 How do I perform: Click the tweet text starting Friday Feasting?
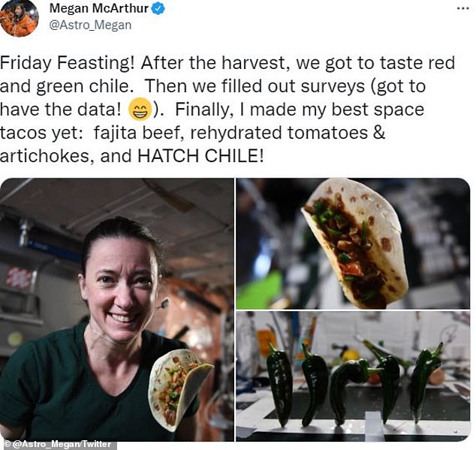click(227, 109)
